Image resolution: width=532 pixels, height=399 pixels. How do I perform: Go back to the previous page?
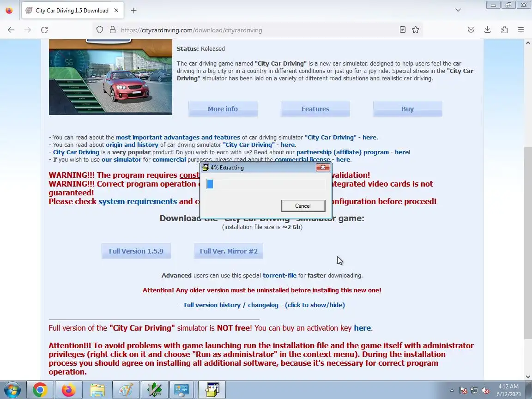coord(11,30)
